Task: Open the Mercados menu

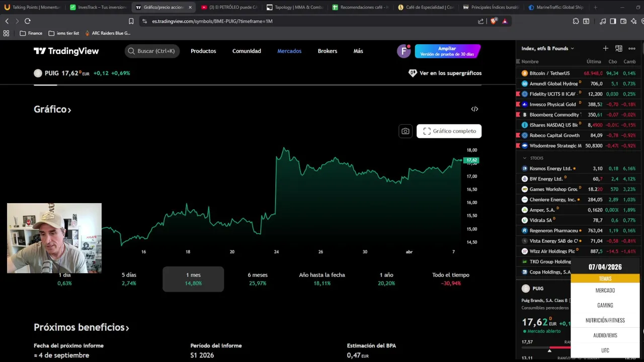Action: (x=289, y=51)
